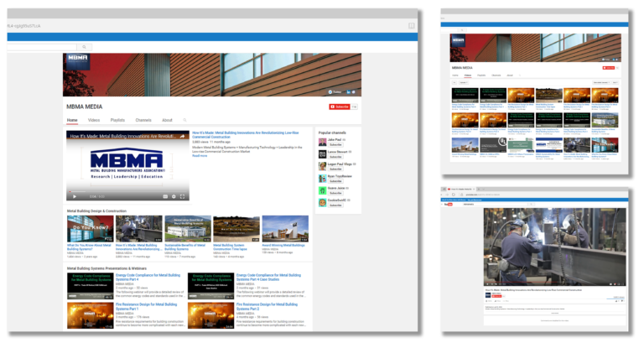Click the red Subscribe button for MBMA MEDIA
The width and height of the screenshot is (644, 348).
point(340,106)
